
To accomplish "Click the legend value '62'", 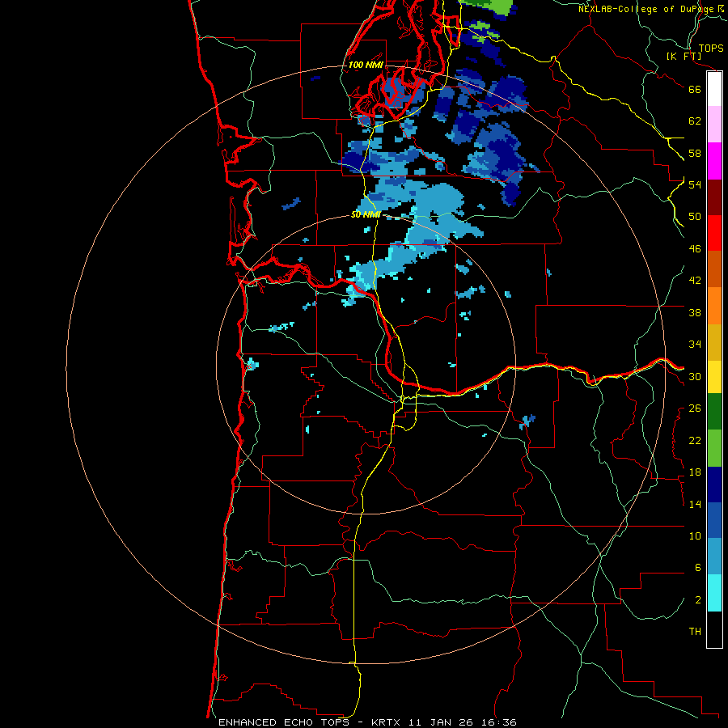I will click(x=695, y=121).
